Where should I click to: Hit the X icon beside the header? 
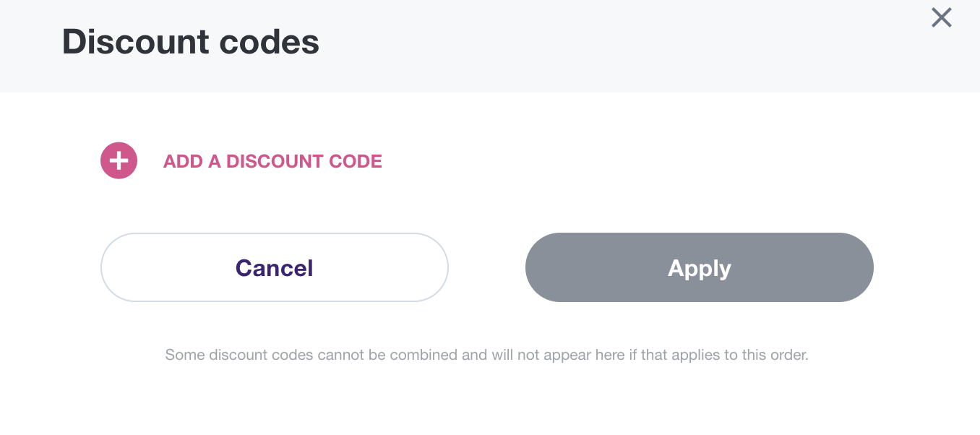941,17
